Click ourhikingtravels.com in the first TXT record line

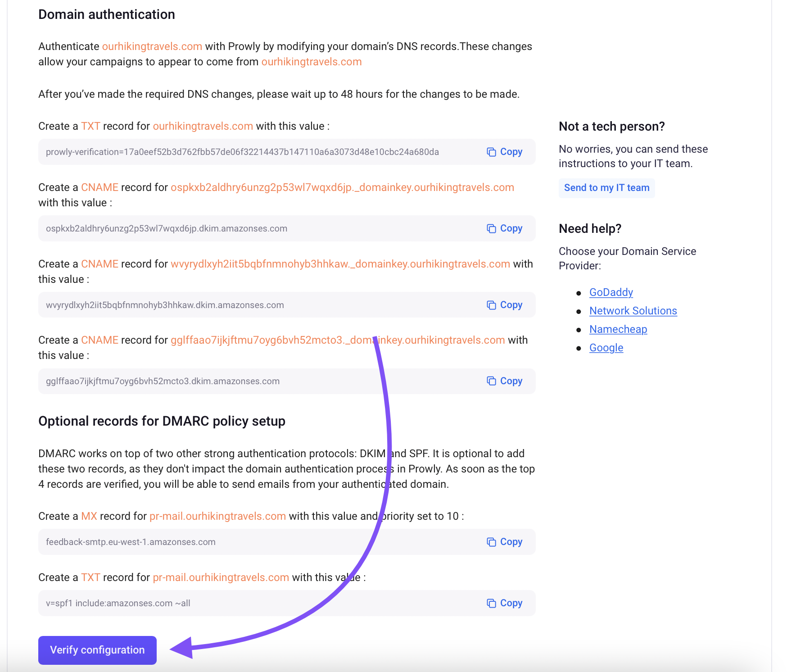click(x=203, y=126)
